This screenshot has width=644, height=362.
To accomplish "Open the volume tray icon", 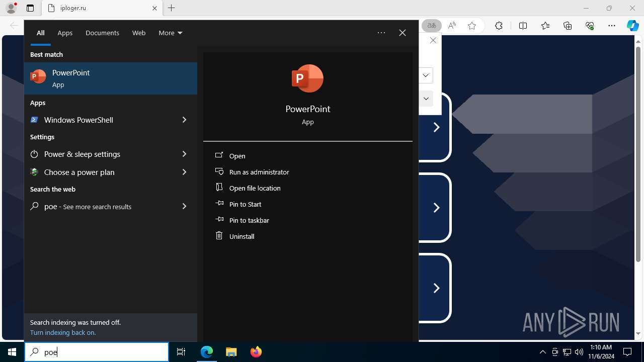I will (x=579, y=352).
